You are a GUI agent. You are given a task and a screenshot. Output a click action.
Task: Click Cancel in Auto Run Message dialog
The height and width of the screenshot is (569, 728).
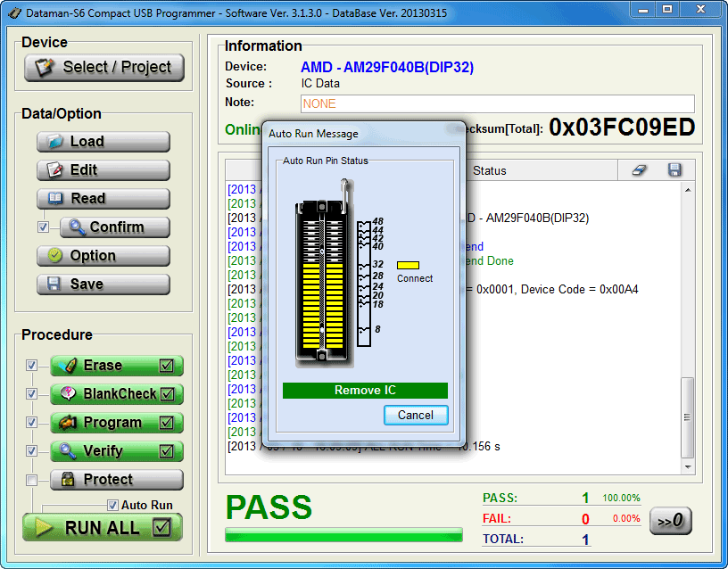pos(416,415)
